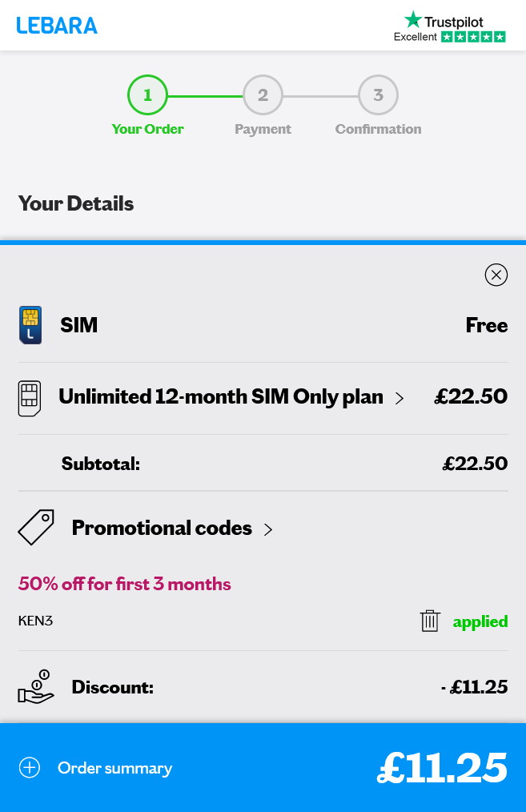Select step 1 Your Order indicator
The image size is (526, 812).
(x=147, y=94)
